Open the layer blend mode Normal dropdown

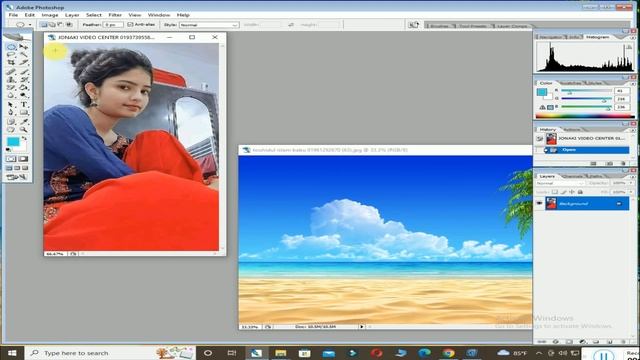pyautogui.click(x=560, y=183)
